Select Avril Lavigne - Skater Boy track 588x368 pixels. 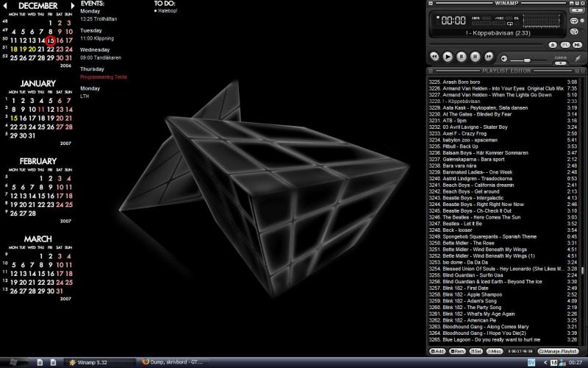pyautogui.click(x=503, y=127)
